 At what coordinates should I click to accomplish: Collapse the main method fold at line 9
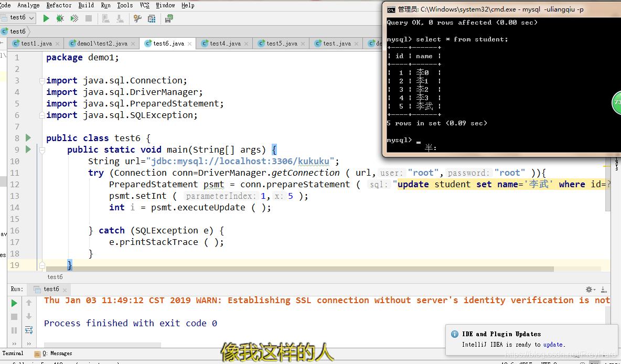(42, 149)
